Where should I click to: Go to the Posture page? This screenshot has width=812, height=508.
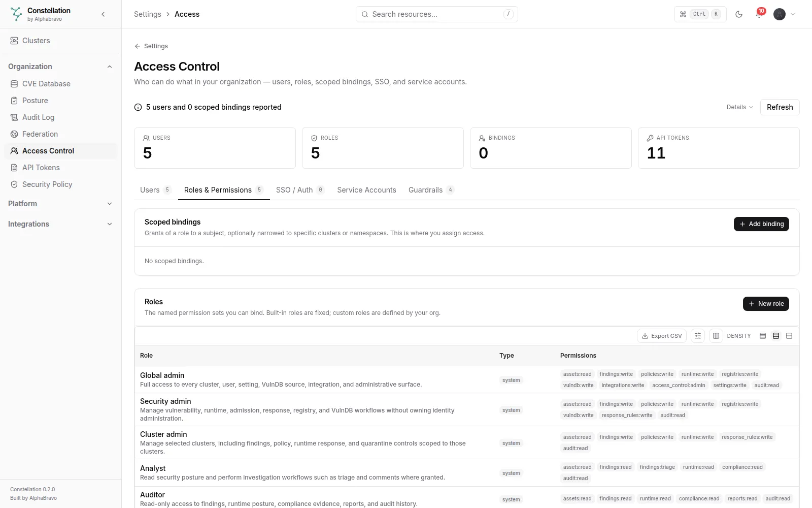[60, 101]
